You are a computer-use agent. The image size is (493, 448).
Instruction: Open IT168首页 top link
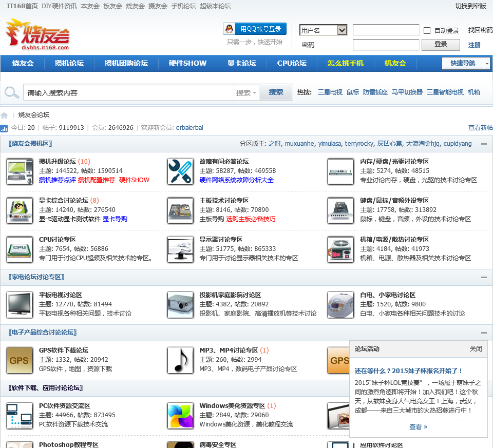[x=22, y=6]
